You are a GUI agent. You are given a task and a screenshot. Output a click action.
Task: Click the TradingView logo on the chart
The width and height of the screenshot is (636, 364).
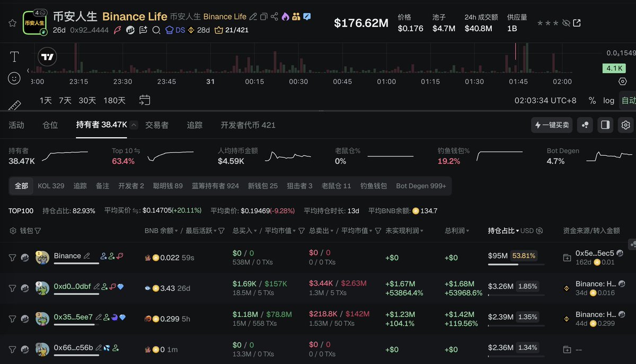click(47, 57)
